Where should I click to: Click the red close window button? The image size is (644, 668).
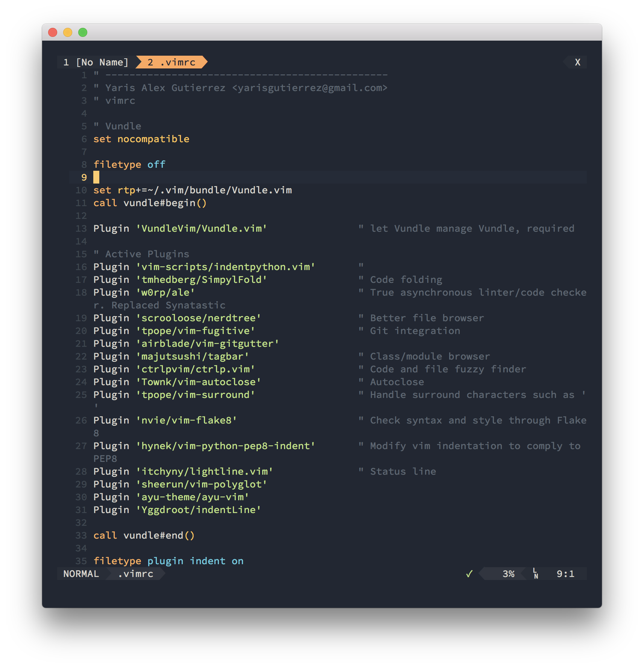(53, 32)
